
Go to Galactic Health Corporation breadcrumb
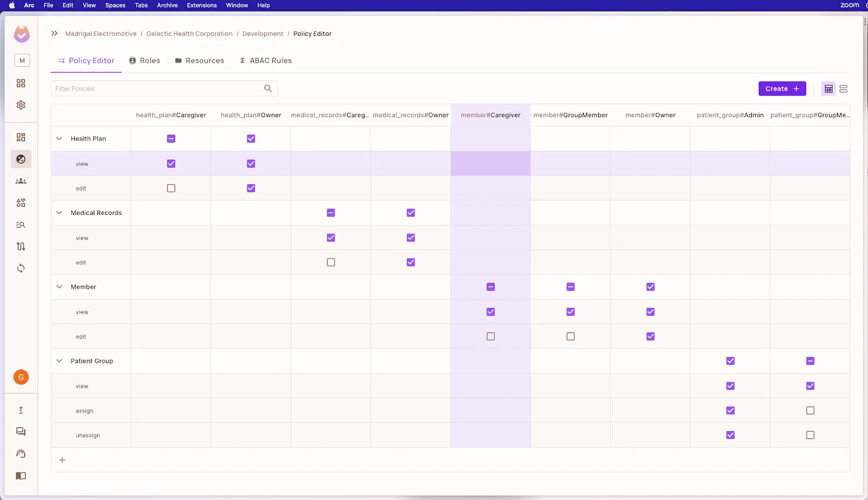[x=189, y=34]
